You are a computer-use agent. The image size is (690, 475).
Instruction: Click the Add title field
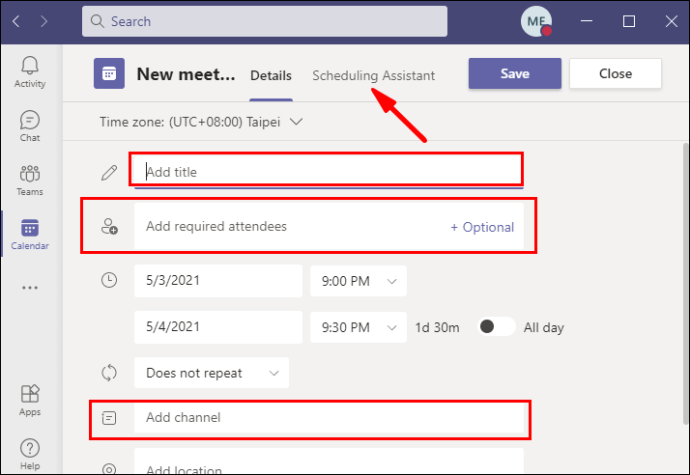[x=329, y=172]
